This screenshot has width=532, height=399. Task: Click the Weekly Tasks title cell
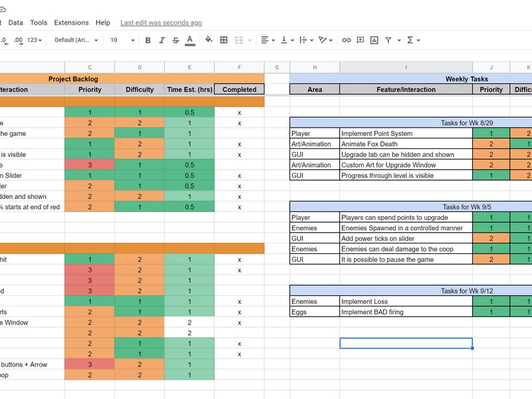pyautogui.click(x=411, y=78)
